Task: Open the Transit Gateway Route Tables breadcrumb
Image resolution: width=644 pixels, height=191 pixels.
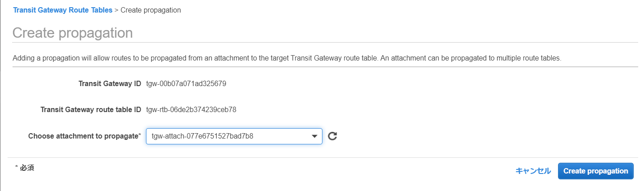Action: point(63,10)
